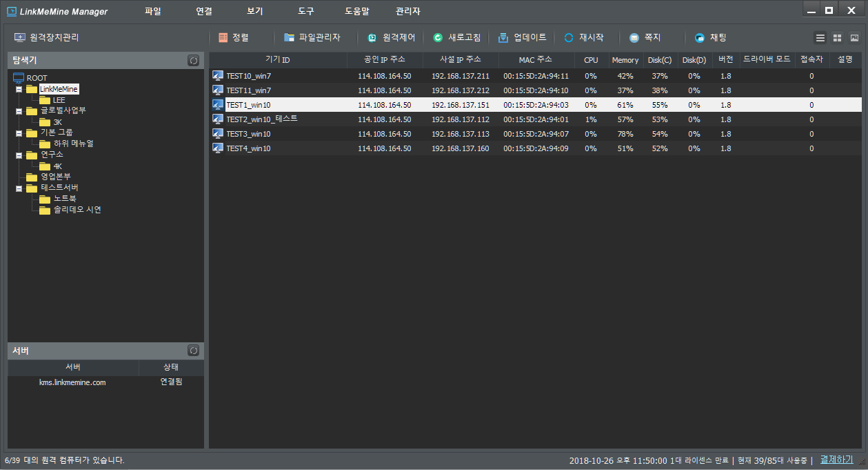Viewport: 868px width, 470px height.
Task: Switch to grid tile view mode
Action: point(837,38)
